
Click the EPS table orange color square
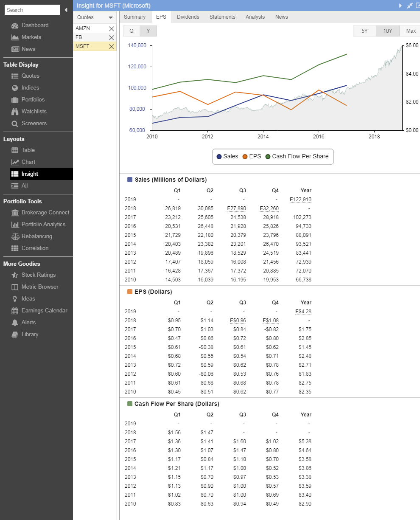(130, 292)
